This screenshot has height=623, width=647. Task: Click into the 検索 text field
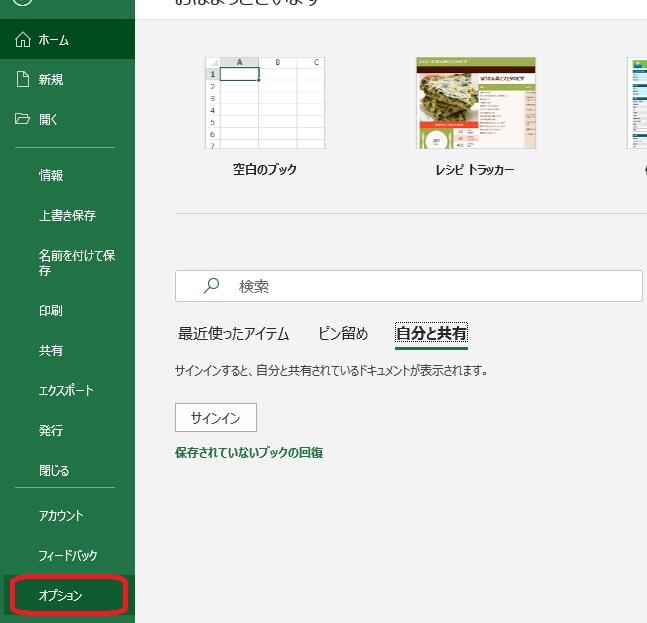430,286
